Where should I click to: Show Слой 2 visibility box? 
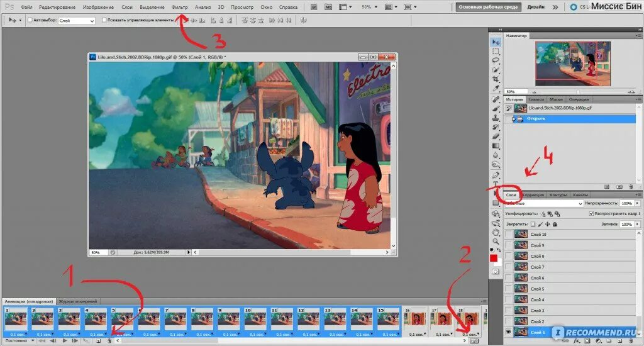(508, 321)
